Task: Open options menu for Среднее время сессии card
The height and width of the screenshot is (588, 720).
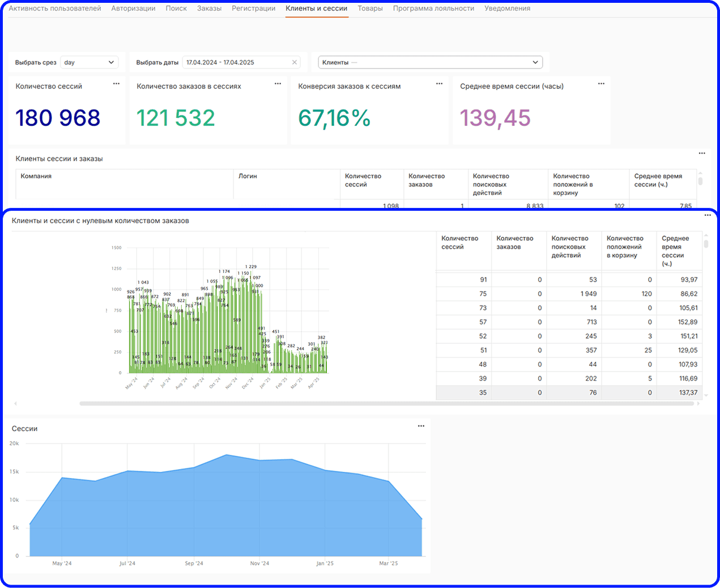Action: tap(601, 84)
